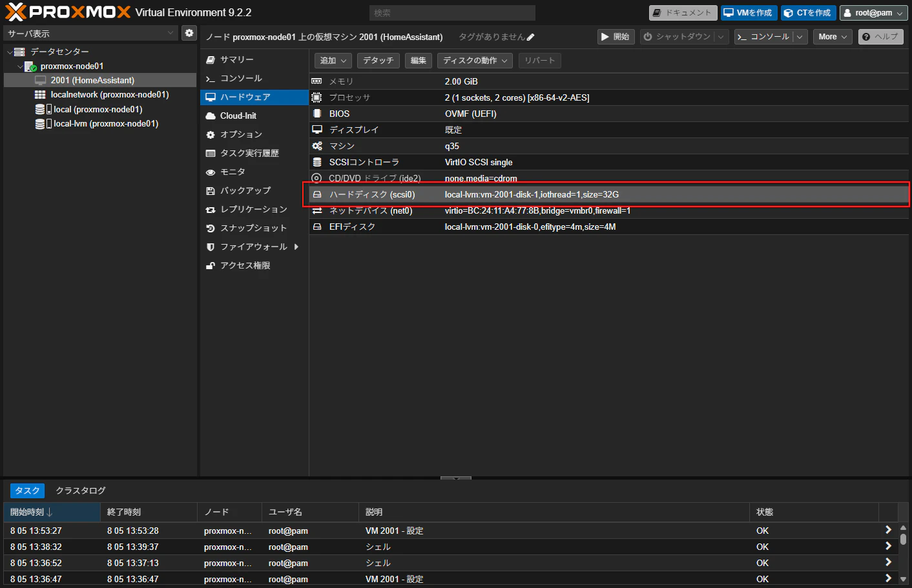Screen dimensions: 912x588
Task: Open the root@pam user menu
Action: click(874, 13)
